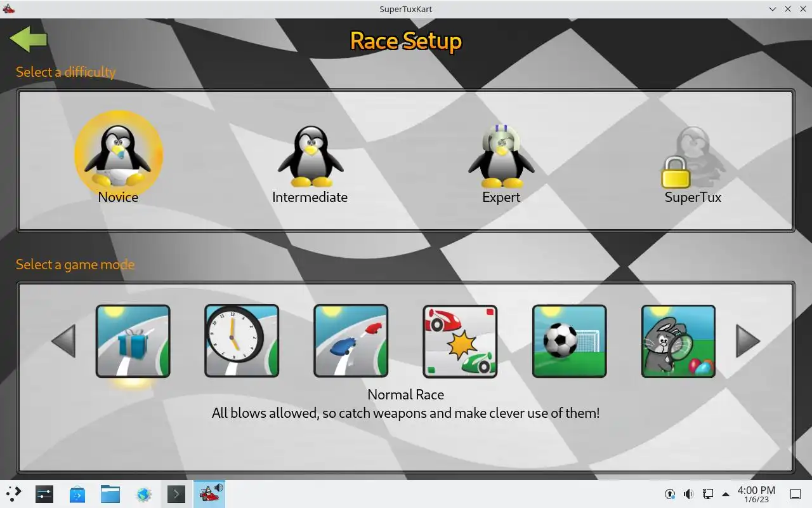The width and height of the screenshot is (812, 508).
Task: Choose the Soccer ball game mode
Action: (x=569, y=341)
